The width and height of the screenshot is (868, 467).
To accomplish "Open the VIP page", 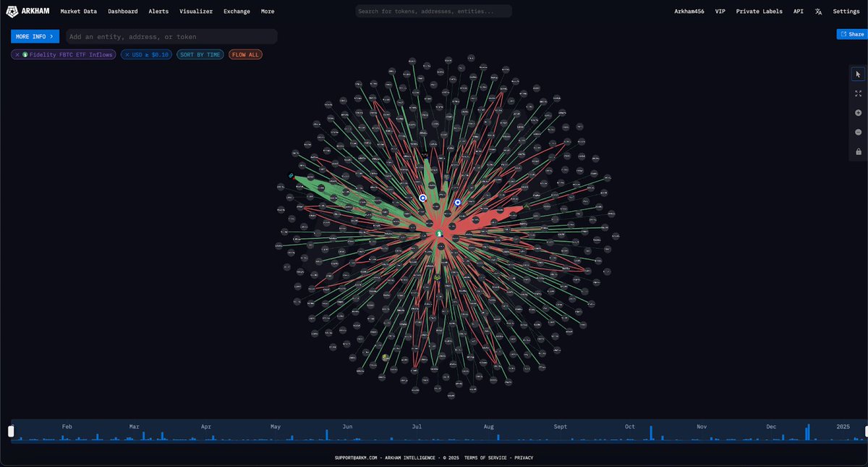I will tap(720, 12).
